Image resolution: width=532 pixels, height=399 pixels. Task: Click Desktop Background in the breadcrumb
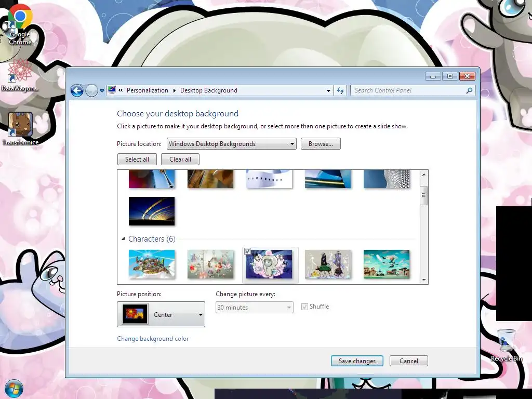click(x=209, y=90)
